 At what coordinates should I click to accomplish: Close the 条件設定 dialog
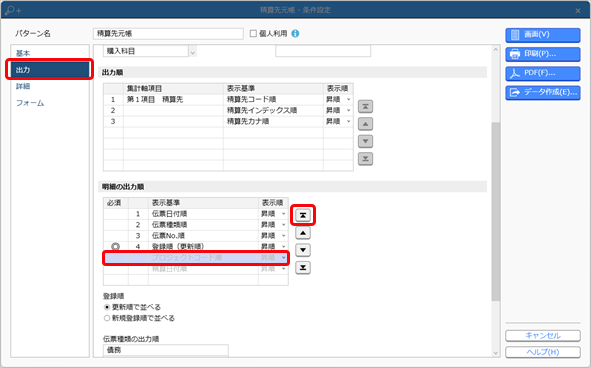(x=578, y=11)
